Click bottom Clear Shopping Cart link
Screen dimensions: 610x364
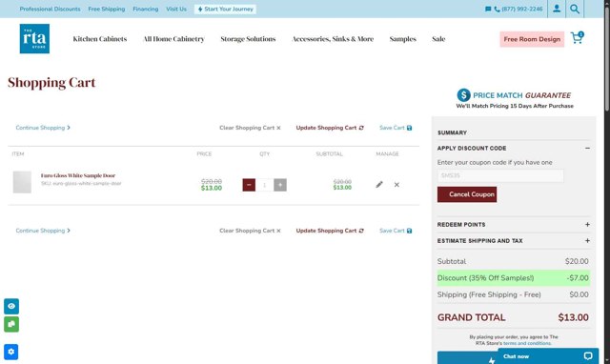coord(250,231)
